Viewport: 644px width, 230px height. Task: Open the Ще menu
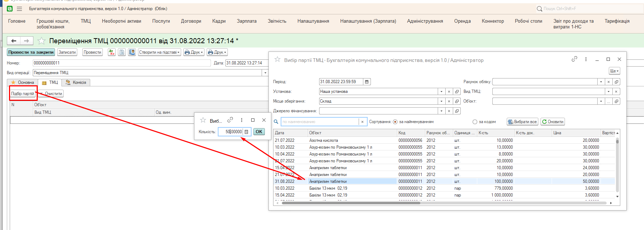click(614, 71)
